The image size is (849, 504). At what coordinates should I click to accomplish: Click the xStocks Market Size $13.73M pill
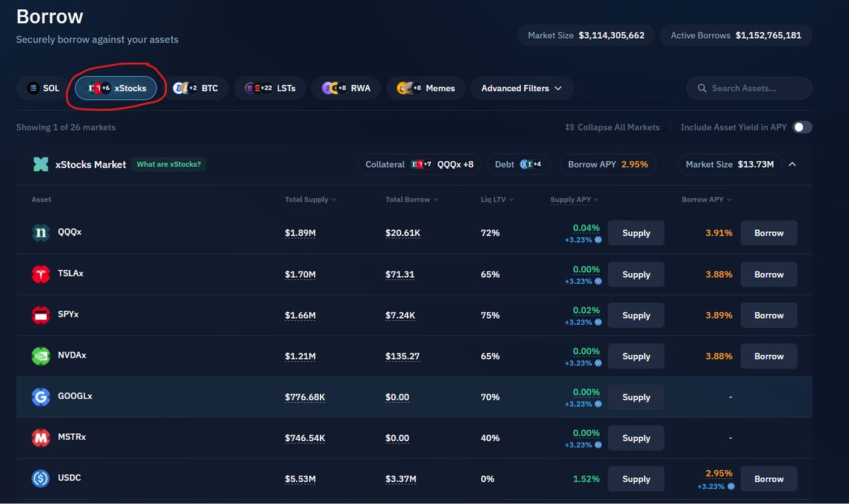tap(729, 164)
